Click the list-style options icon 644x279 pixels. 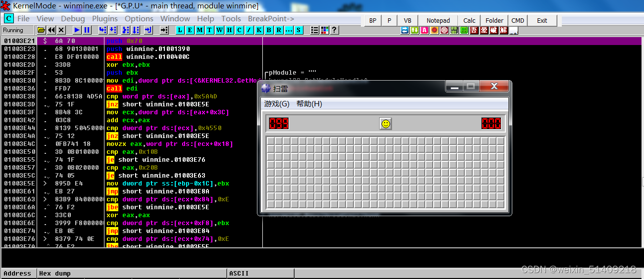tap(315, 30)
